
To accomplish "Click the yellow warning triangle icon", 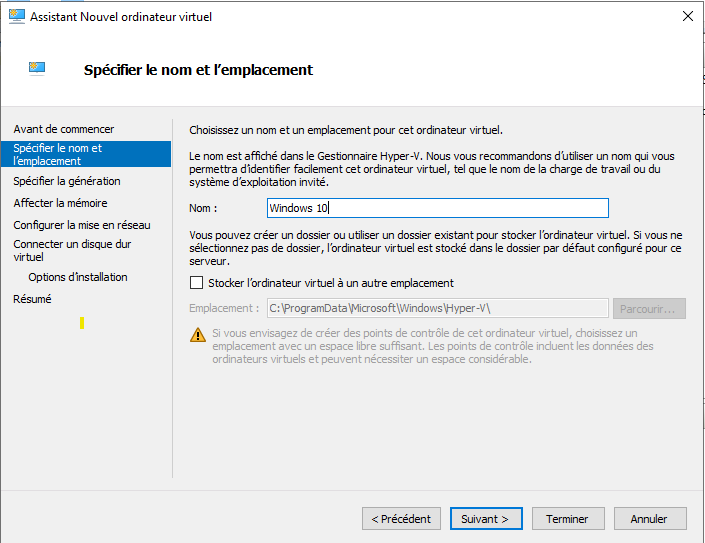I will [x=197, y=334].
